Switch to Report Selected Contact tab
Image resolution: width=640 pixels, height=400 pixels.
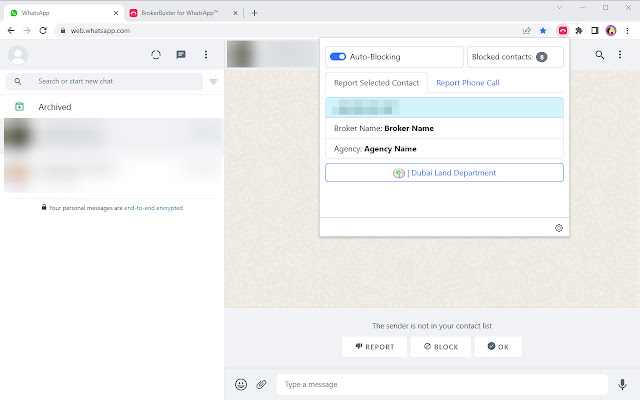376,83
